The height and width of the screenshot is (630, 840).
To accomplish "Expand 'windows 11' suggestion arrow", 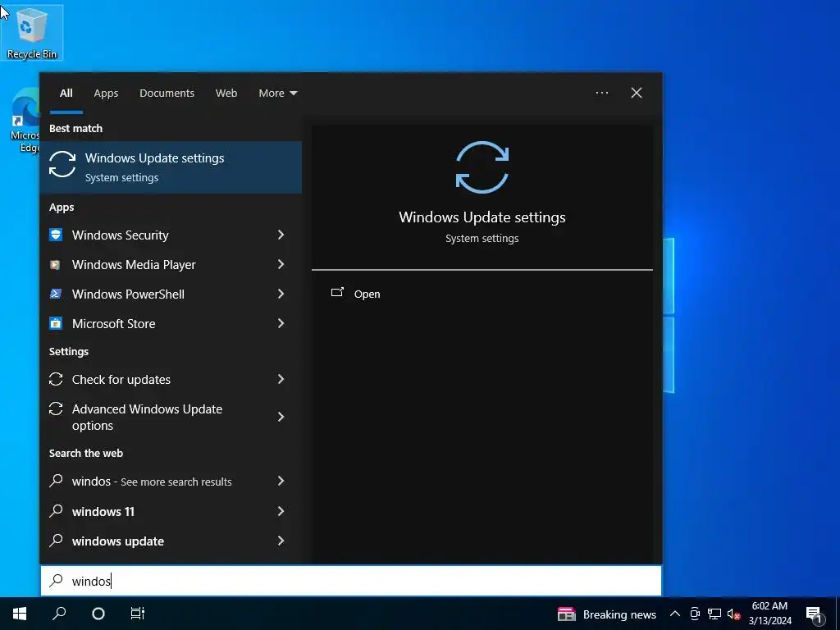I will 281,511.
